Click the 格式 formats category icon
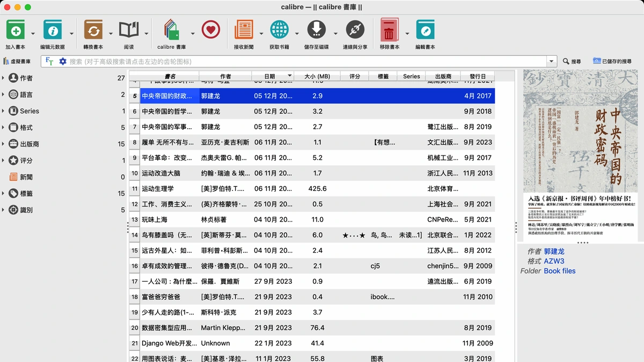 point(13,128)
